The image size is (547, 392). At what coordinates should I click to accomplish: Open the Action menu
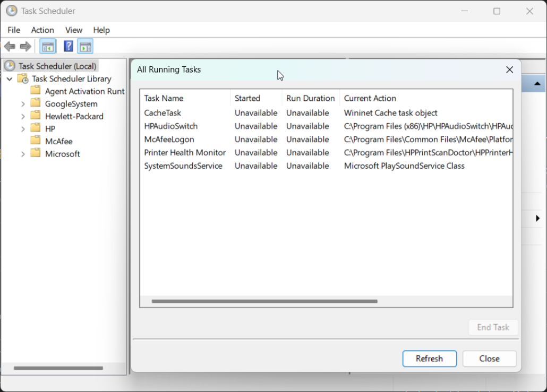42,30
